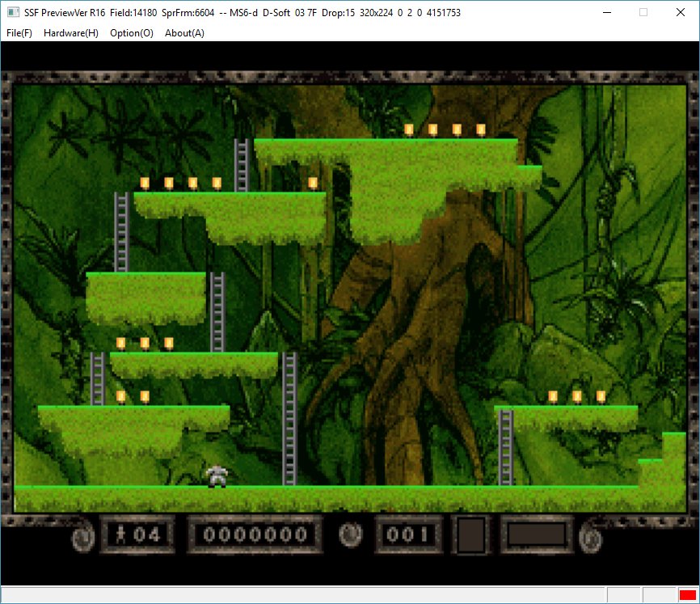
Task: Click the level counter 001
Action: [x=408, y=534]
